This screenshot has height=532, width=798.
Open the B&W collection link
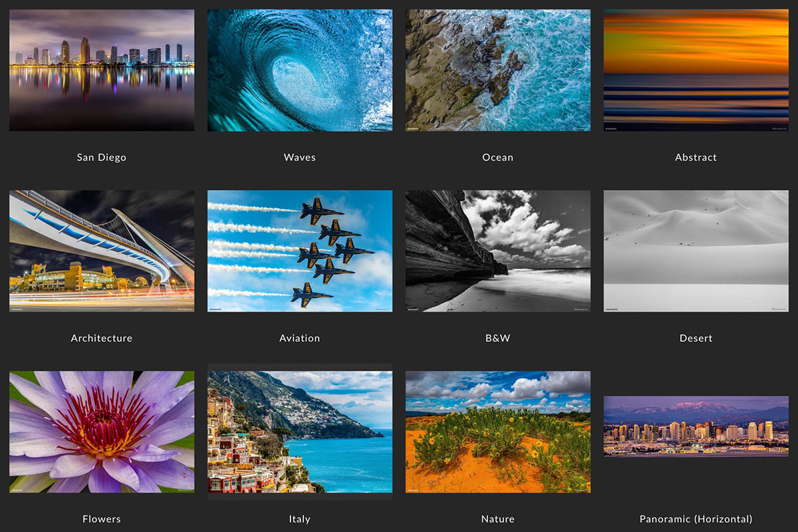(498, 338)
